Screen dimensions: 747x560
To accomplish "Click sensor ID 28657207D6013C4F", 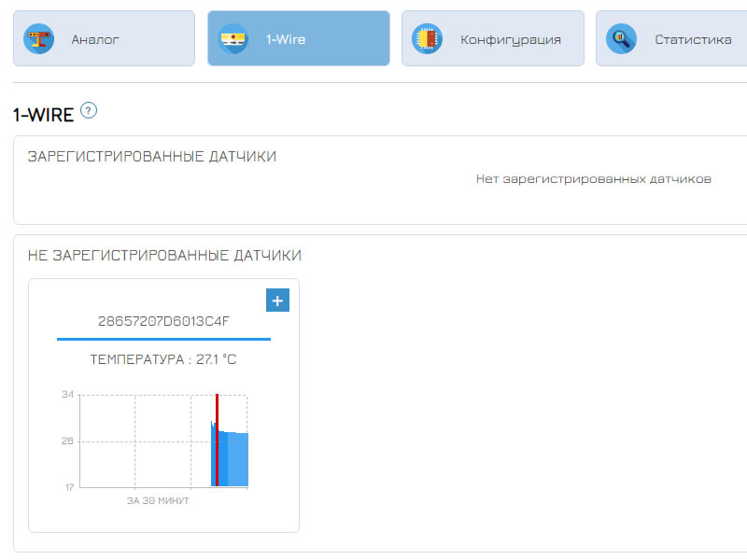I will point(163,321).
